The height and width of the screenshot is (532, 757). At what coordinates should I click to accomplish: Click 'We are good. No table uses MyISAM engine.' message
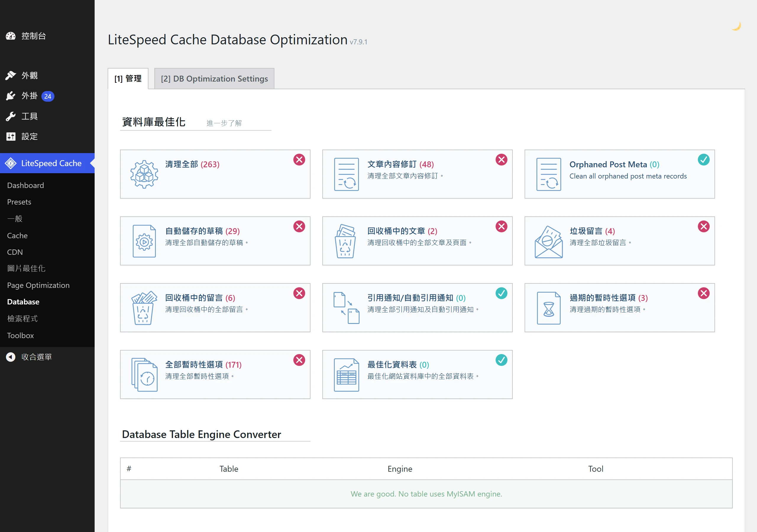pos(426,494)
